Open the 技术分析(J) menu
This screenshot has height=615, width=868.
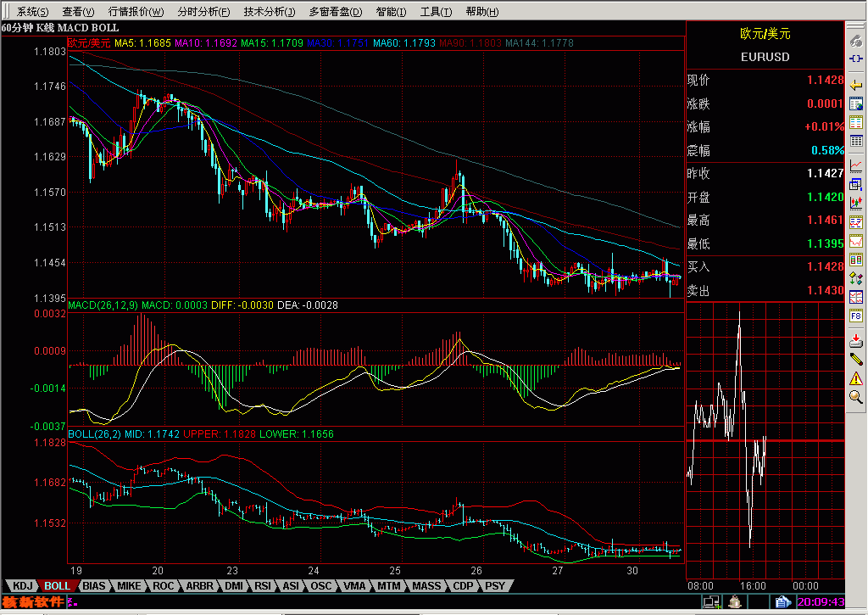pos(270,12)
